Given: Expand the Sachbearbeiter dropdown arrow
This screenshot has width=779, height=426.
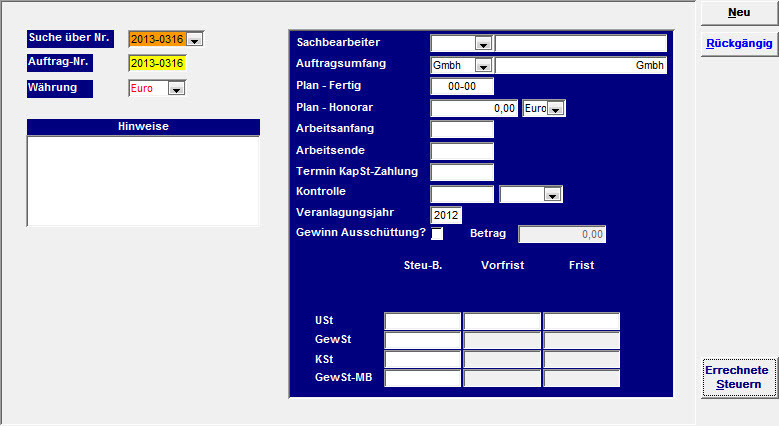Looking at the screenshot, I should 483,44.
